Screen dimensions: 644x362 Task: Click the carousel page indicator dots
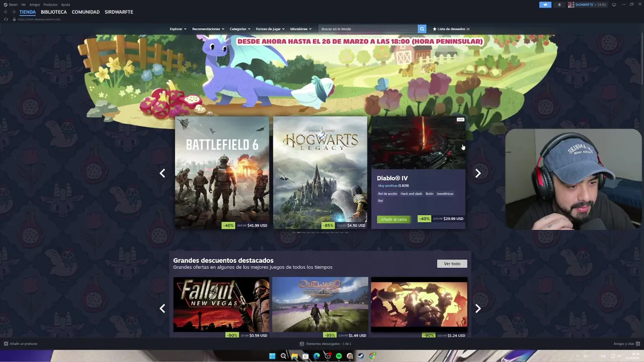(x=320, y=232)
